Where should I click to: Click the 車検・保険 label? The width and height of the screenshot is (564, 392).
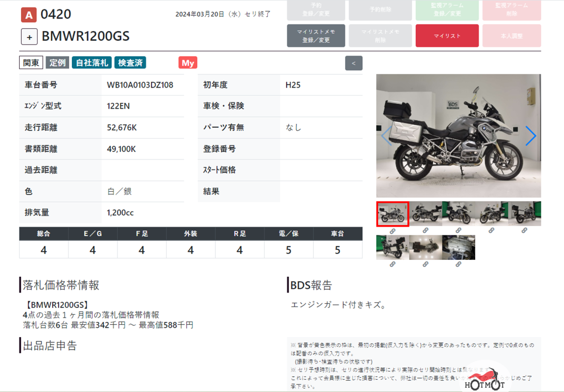click(224, 106)
